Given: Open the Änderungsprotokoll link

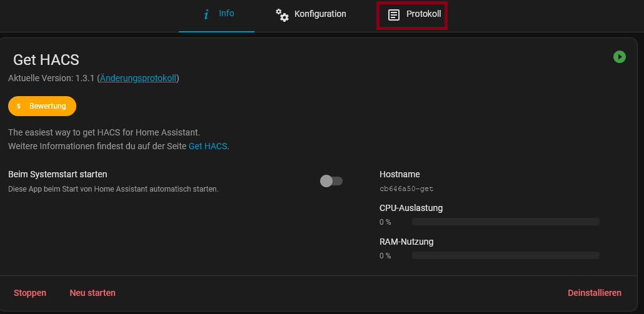Looking at the screenshot, I should (138, 78).
